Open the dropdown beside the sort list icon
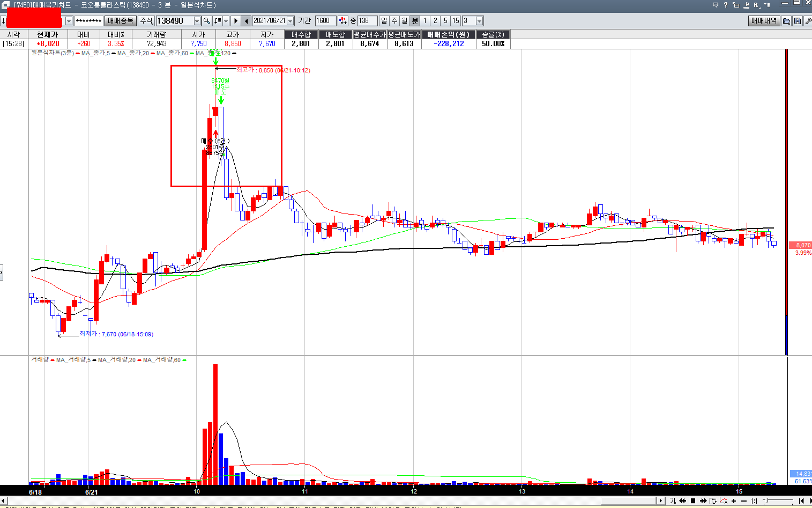The width and height of the screenshot is (812, 508). [226, 21]
